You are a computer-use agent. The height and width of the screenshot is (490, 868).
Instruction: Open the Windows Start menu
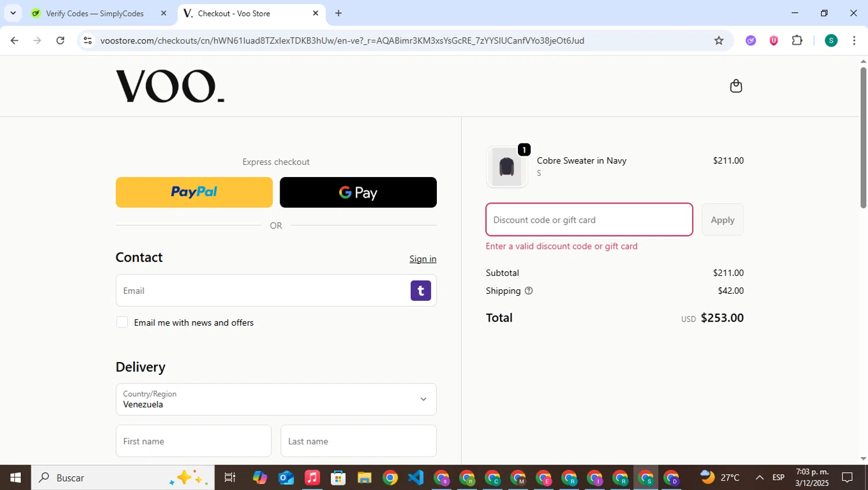[x=16, y=478]
